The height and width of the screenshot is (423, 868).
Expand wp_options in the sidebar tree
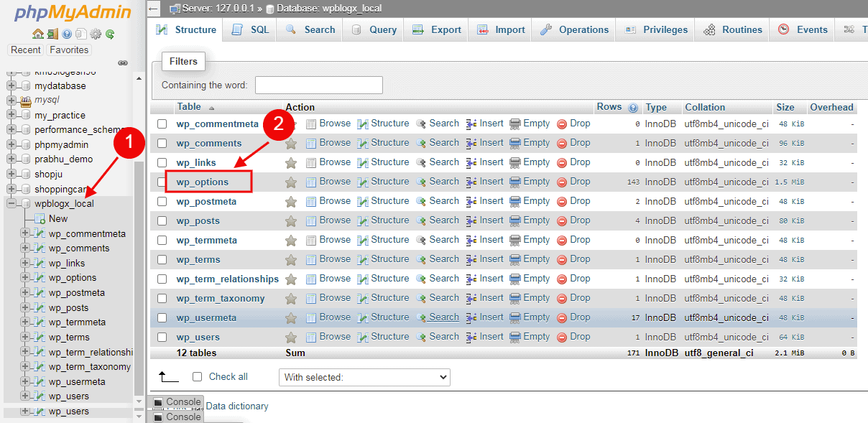tap(25, 277)
